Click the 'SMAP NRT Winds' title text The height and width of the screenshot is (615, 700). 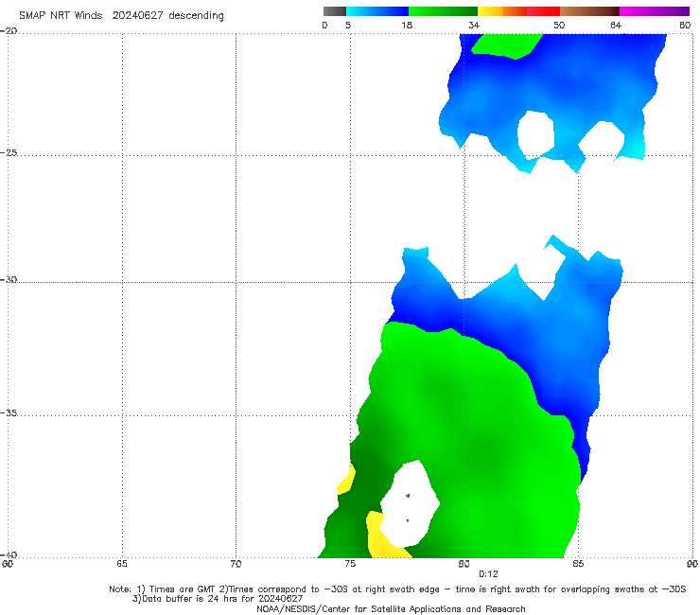tap(61, 15)
